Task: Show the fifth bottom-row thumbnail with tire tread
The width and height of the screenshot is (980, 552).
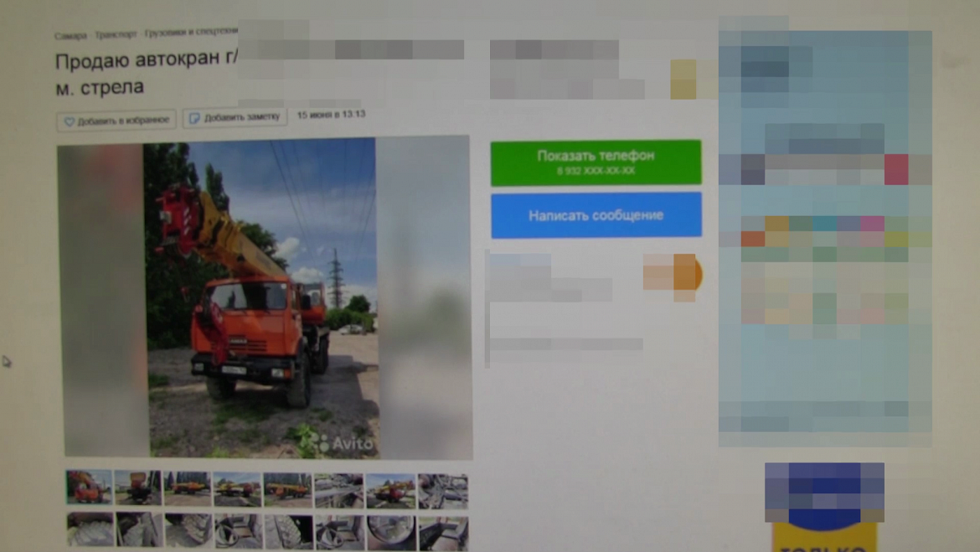Action: [x=288, y=533]
